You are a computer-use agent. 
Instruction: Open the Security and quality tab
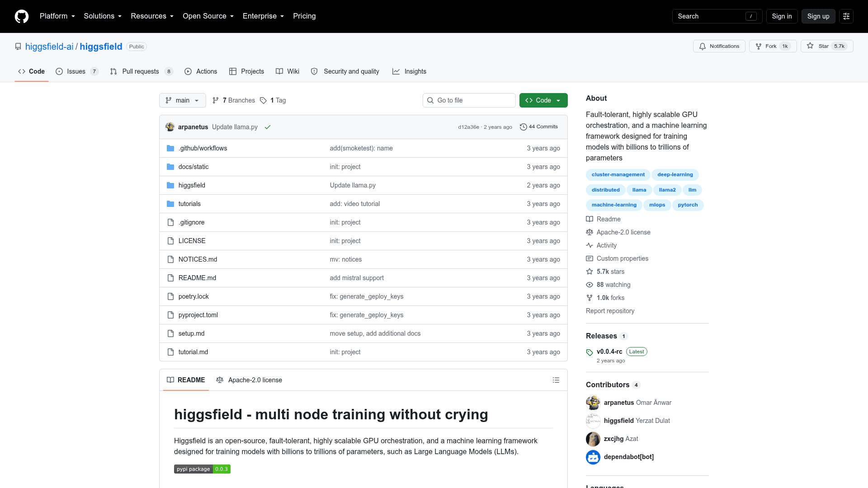tap(345, 71)
